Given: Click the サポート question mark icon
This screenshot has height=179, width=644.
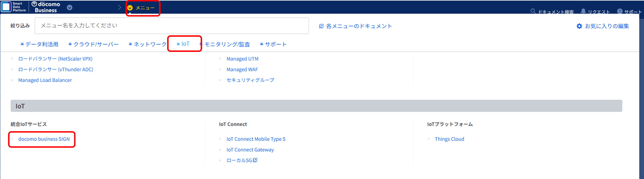Looking at the screenshot, I should tap(620, 11).
